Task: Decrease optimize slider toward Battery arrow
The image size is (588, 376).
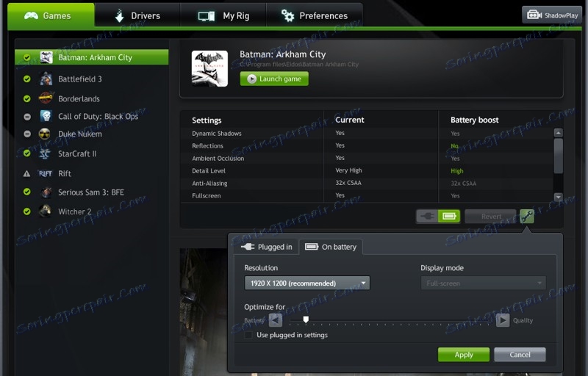Action: (276, 320)
